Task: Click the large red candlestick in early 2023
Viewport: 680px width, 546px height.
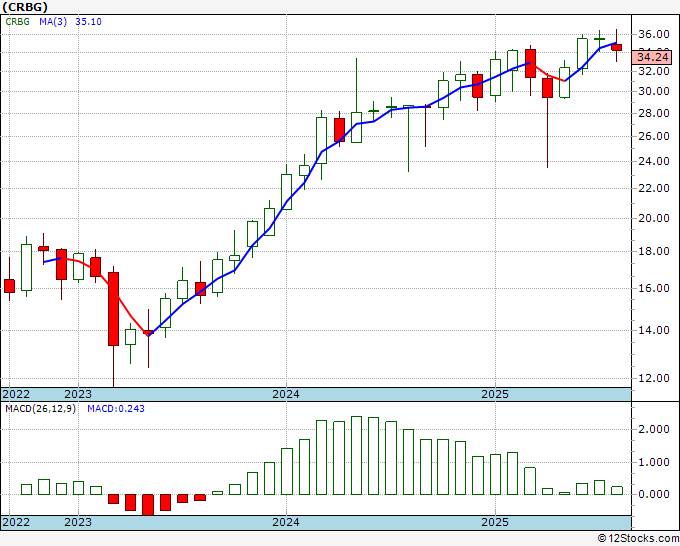Action: (113, 309)
